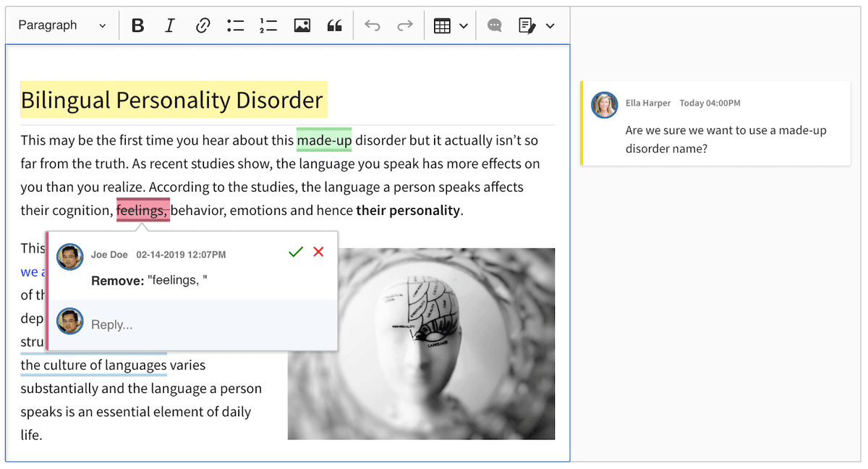Click the blue 'we a' link text
Screen dimensions: 868x469
pos(33,272)
